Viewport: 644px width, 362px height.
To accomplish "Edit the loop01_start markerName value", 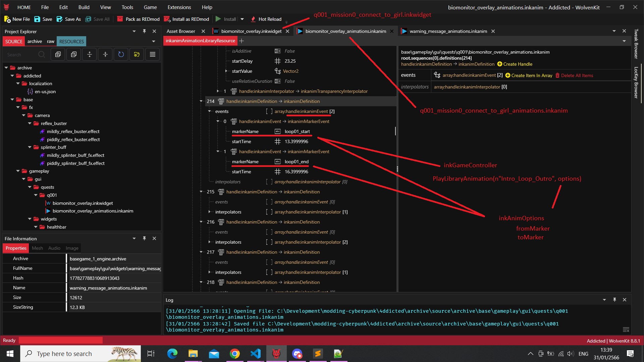I will click(x=297, y=131).
